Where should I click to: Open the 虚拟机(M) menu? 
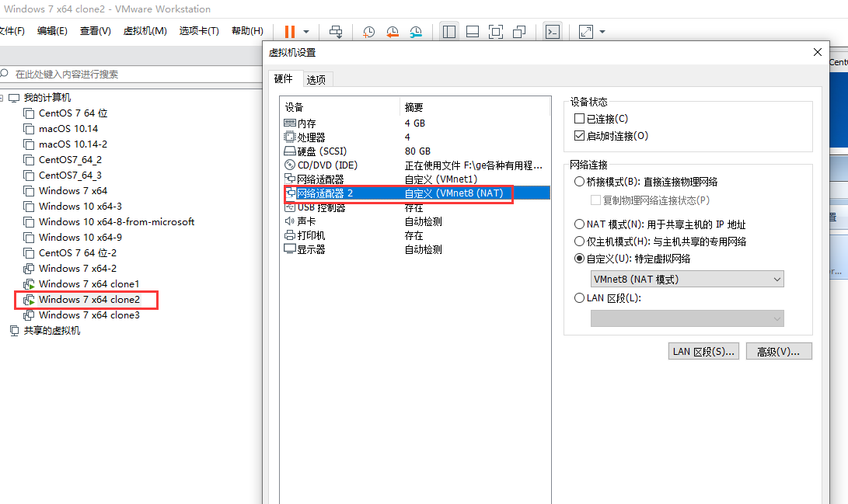coord(145,31)
